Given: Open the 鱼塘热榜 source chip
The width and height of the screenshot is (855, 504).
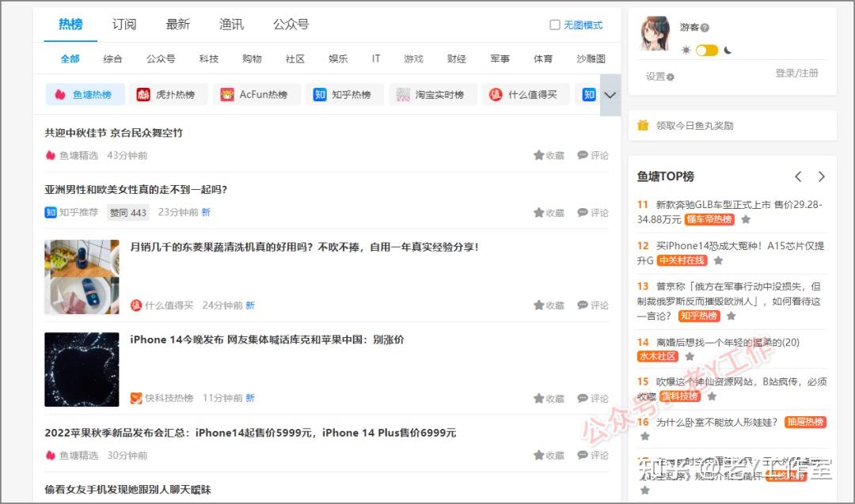Looking at the screenshot, I should pos(85,94).
